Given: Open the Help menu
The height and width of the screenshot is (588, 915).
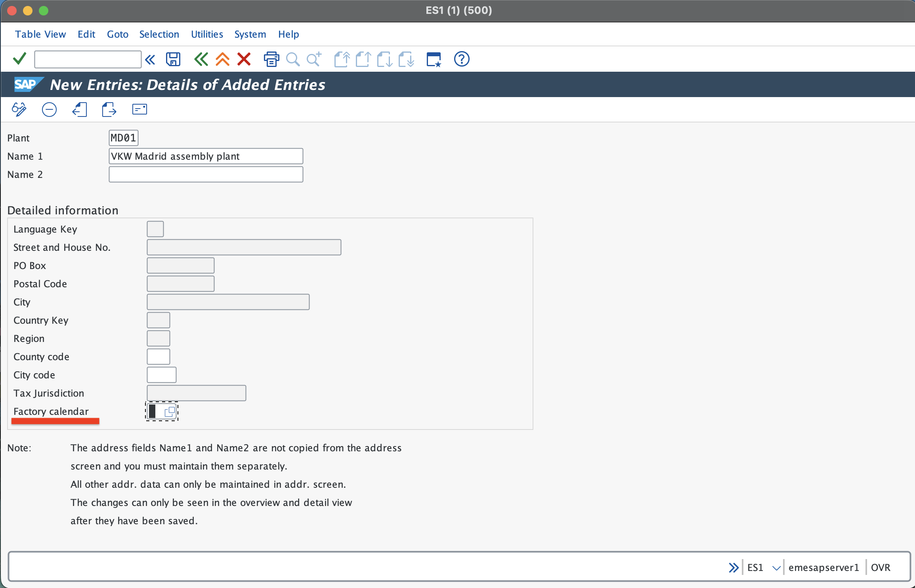Looking at the screenshot, I should click(288, 34).
